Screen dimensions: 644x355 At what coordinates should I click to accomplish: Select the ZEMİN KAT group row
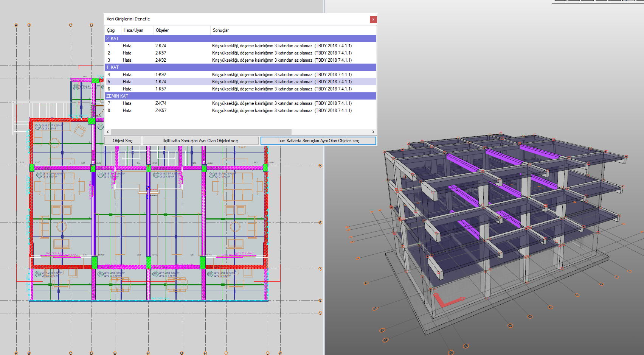tap(240, 96)
